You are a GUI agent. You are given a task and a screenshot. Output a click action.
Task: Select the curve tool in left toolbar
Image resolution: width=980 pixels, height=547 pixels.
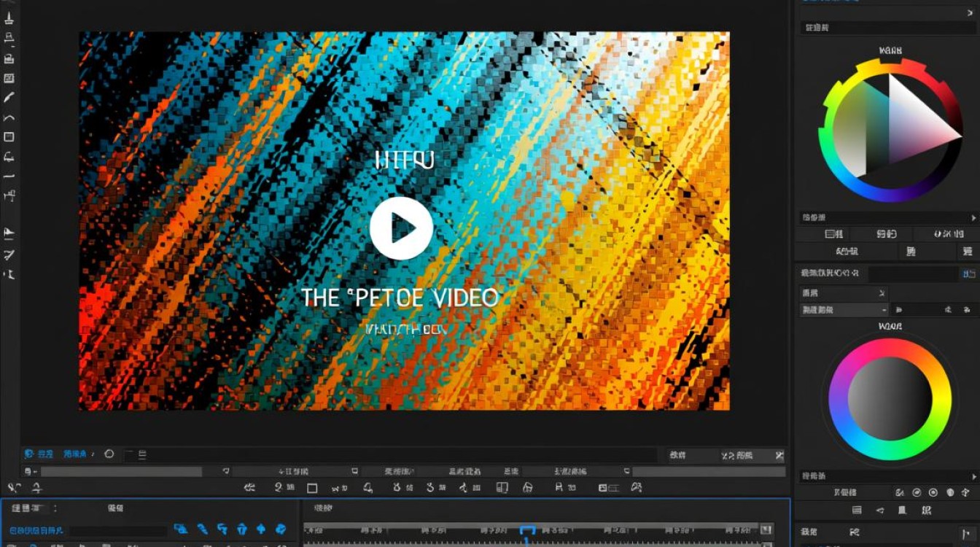[9, 117]
